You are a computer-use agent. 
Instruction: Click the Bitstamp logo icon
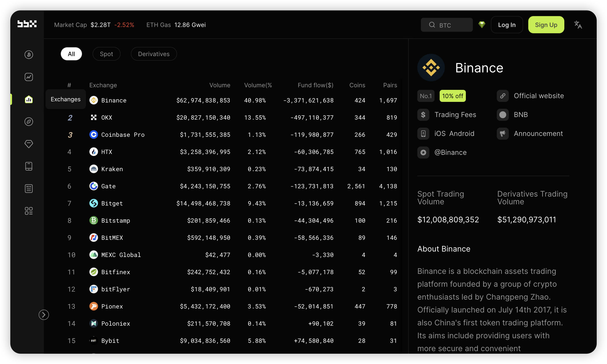[94, 221]
